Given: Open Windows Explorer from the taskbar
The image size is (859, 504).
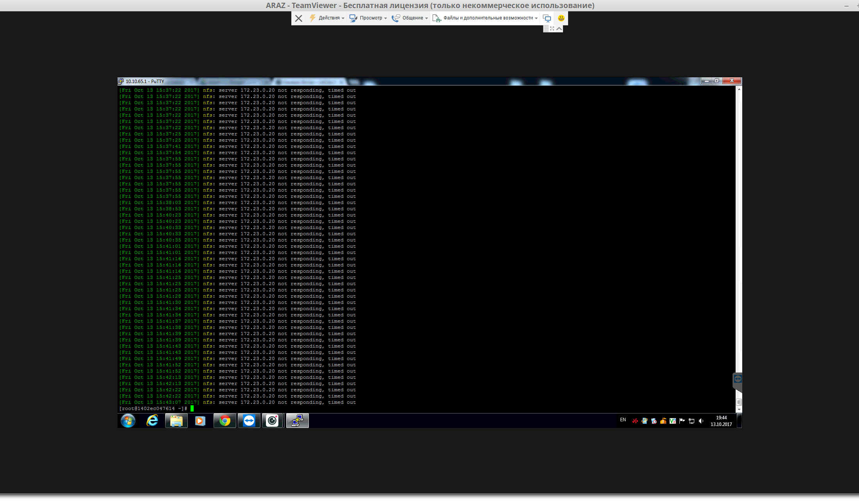Looking at the screenshot, I should (x=176, y=421).
